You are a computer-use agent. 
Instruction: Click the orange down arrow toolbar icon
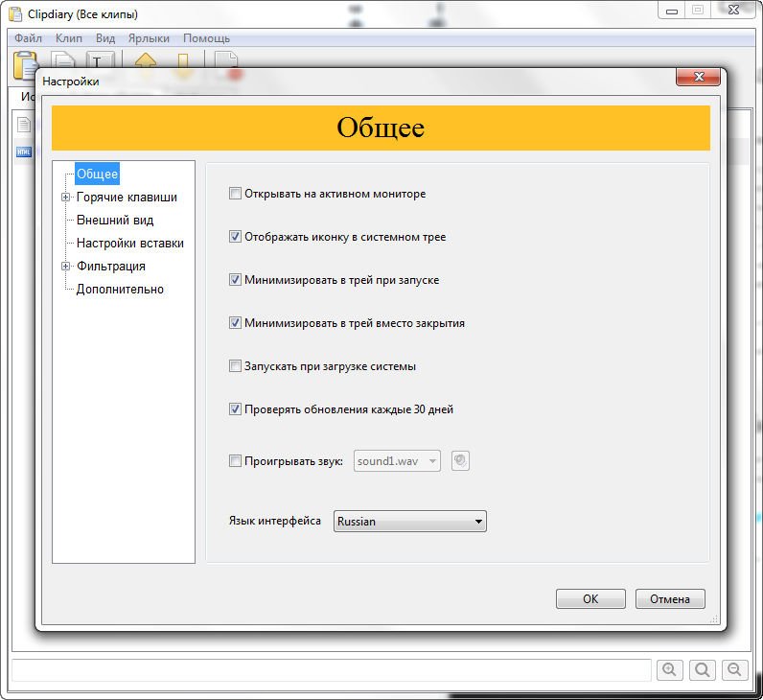(184, 61)
